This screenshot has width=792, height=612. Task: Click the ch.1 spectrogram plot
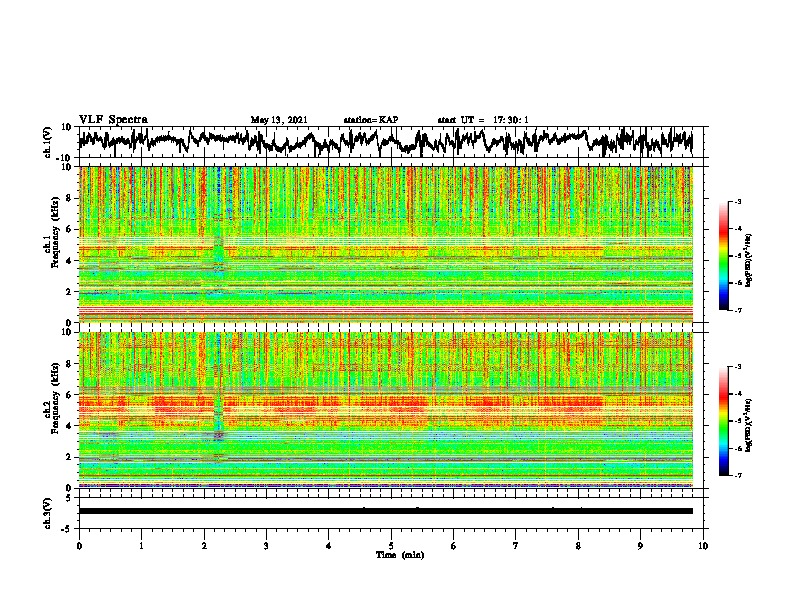click(385, 244)
